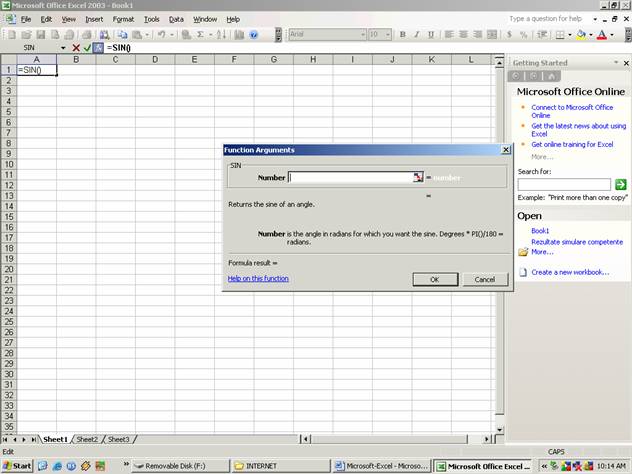This screenshot has height=474, width=632.
Task: Click the blue Help question mark icon
Action: 254,35
